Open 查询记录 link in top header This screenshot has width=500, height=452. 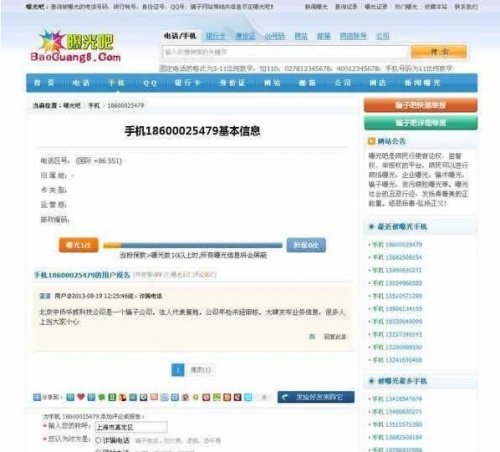346,7
